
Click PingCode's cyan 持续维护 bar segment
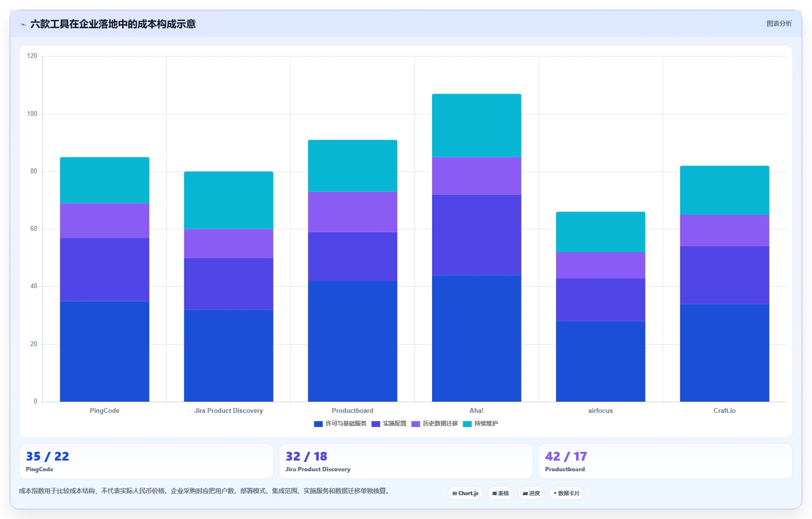(x=105, y=180)
